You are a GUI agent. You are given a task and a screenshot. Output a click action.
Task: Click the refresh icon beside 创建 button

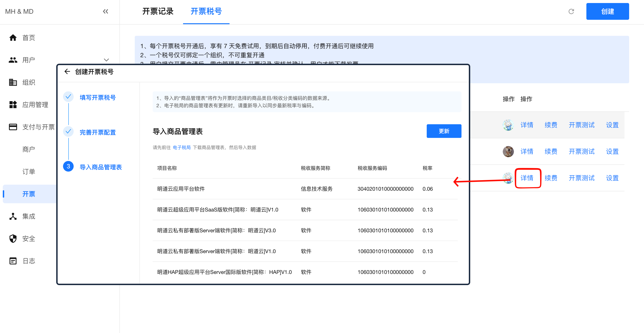coord(571,11)
